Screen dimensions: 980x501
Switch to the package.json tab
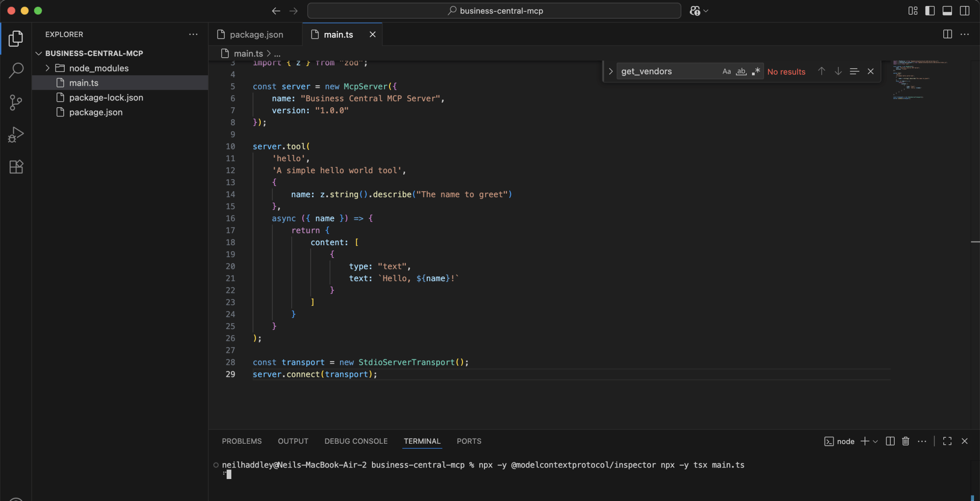point(256,34)
